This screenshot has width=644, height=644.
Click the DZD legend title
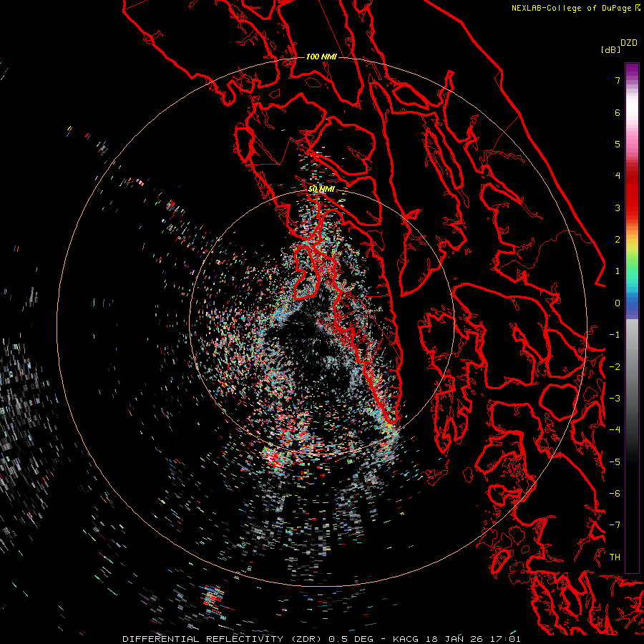[x=629, y=43]
